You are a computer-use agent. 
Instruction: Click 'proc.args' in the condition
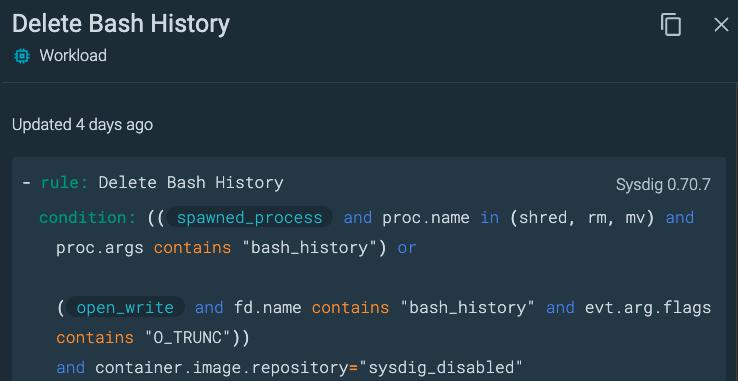click(x=100, y=248)
